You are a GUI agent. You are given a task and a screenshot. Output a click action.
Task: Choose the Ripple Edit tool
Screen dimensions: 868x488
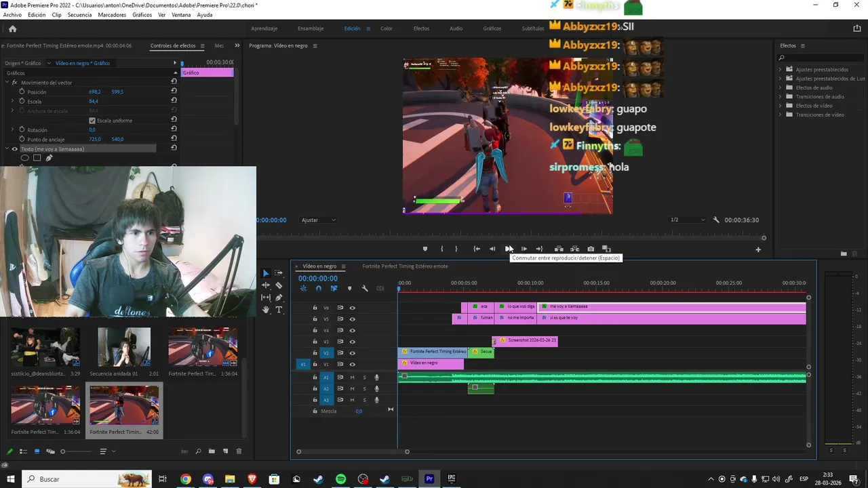point(266,285)
